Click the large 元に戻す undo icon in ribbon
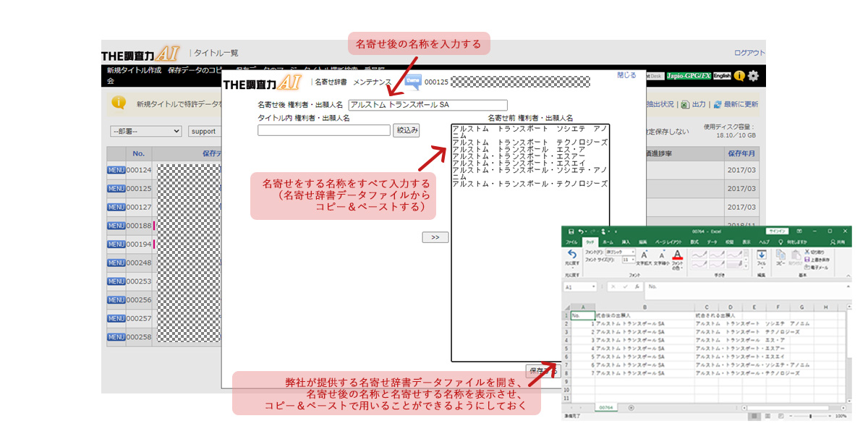 pyautogui.click(x=572, y=254)
